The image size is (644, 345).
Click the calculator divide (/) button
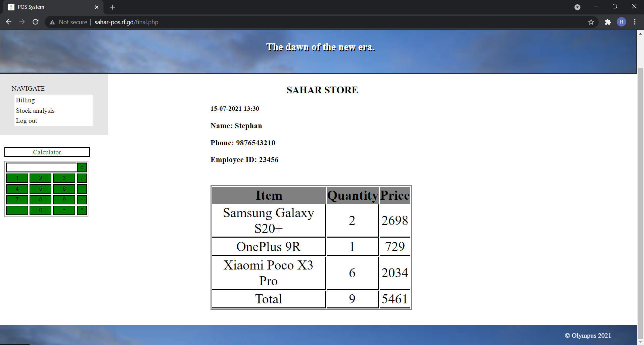pyautogui.click(x=82, y=178)
